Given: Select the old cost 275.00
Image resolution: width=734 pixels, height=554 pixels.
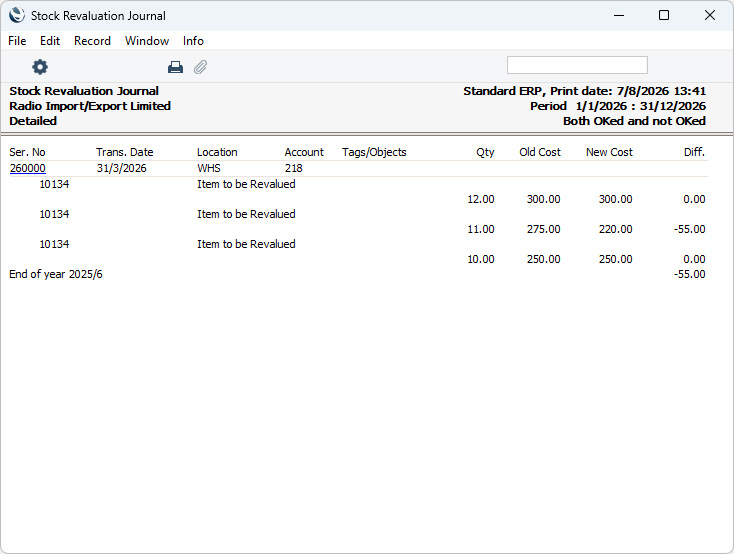Looking at the screenshot, I should (x=543, y=229).
